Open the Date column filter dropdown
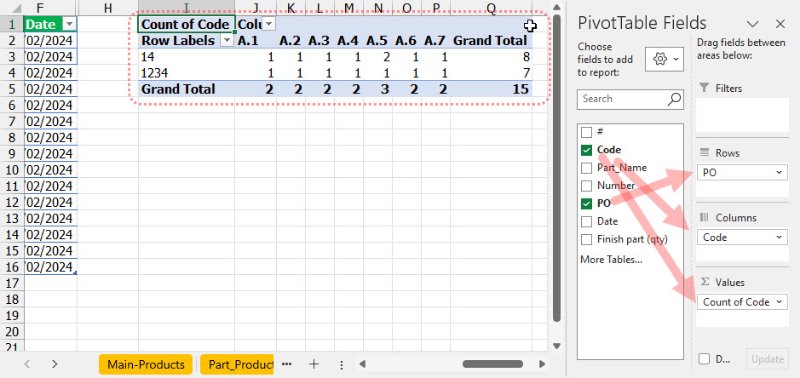The height and width of the screenshot is (378, 800). 70,24
